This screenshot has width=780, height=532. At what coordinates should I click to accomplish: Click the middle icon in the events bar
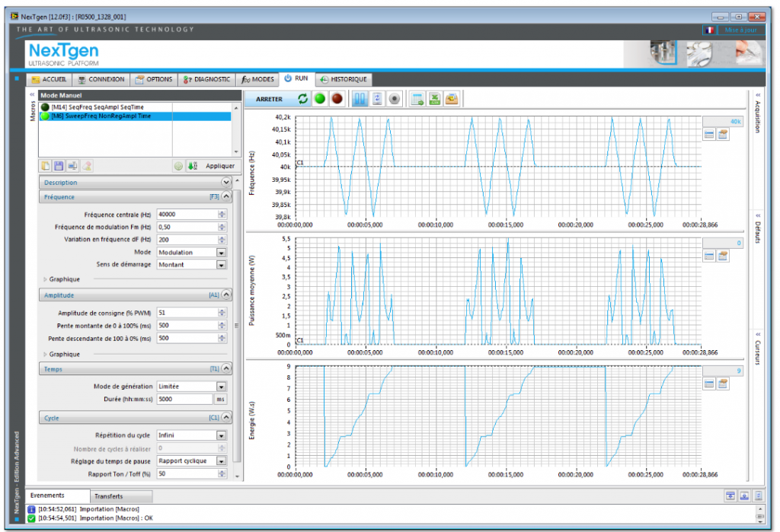click(x=744, y=495)
